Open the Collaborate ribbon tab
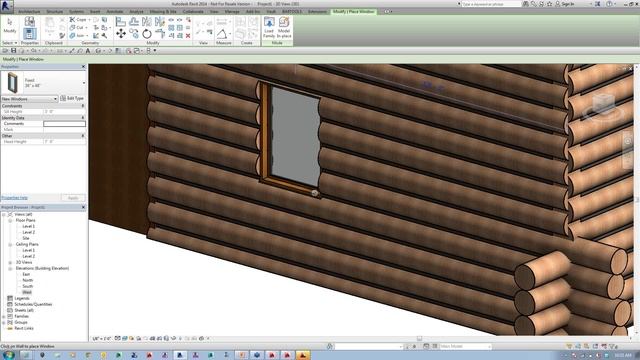The height and width of the screenshot is (360, 640). click(193, 12)
